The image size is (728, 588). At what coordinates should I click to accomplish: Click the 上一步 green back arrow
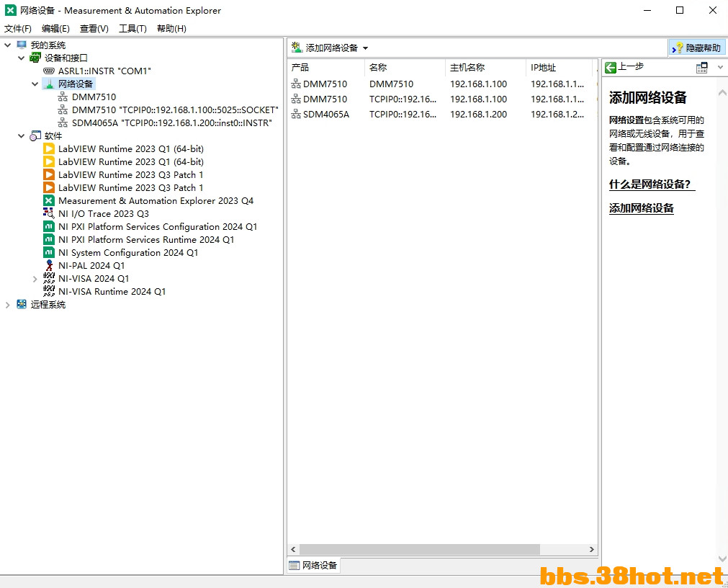click(x=611, y=68)
